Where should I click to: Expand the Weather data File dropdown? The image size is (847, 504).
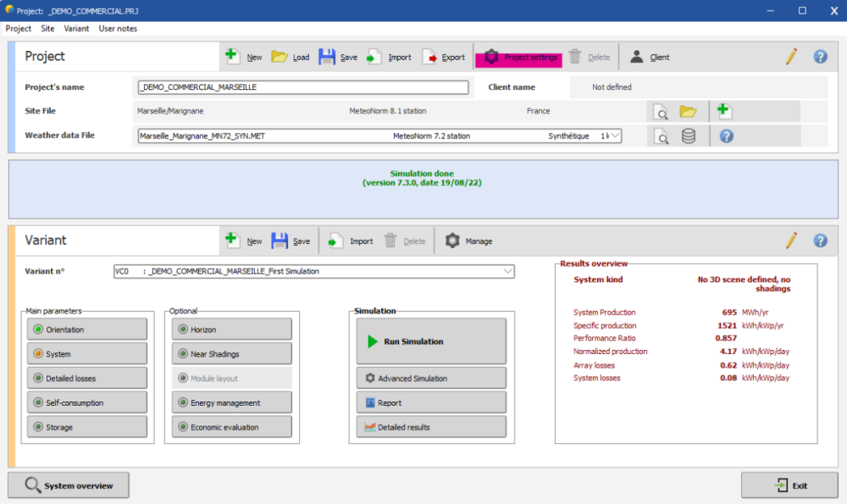click(615, 136)
